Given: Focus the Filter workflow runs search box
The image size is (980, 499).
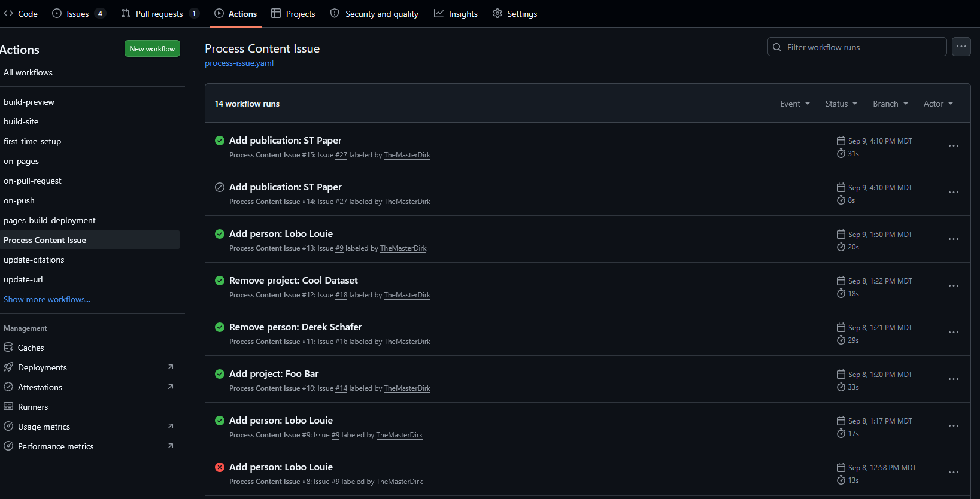Looking at the screenshot, I should click(x=857, y=47).
